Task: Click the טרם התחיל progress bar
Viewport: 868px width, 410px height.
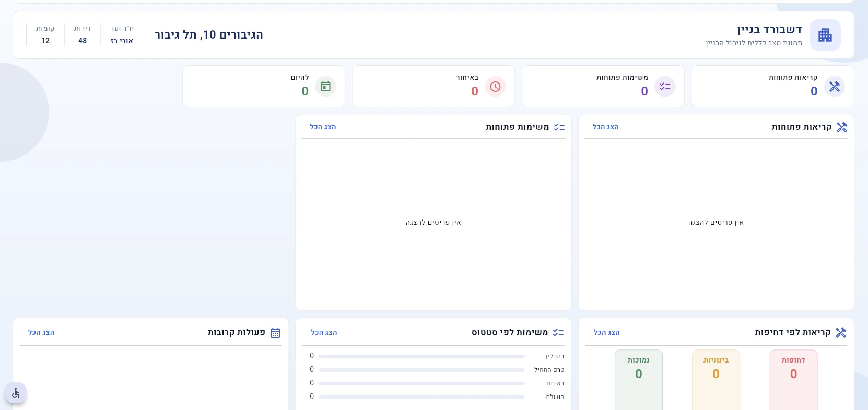Action: click(x=421, y=370)
